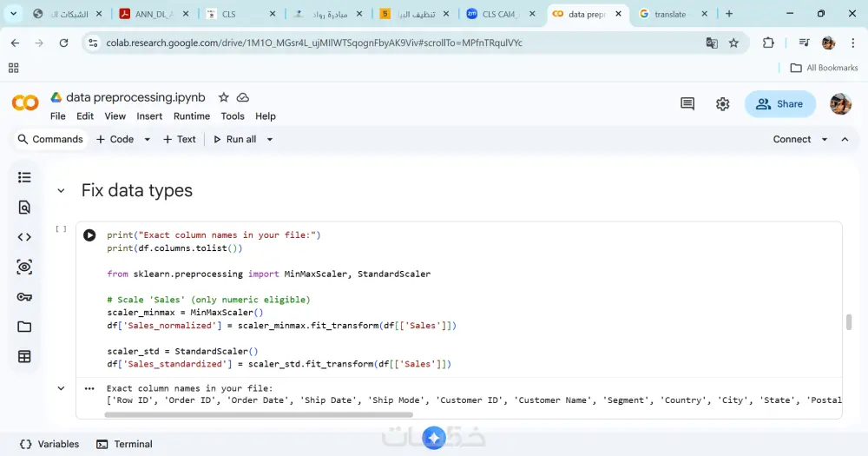Click the horizontal output scrollbar
The height and width of the screenshot is (456, 868).
coord(259,415)
